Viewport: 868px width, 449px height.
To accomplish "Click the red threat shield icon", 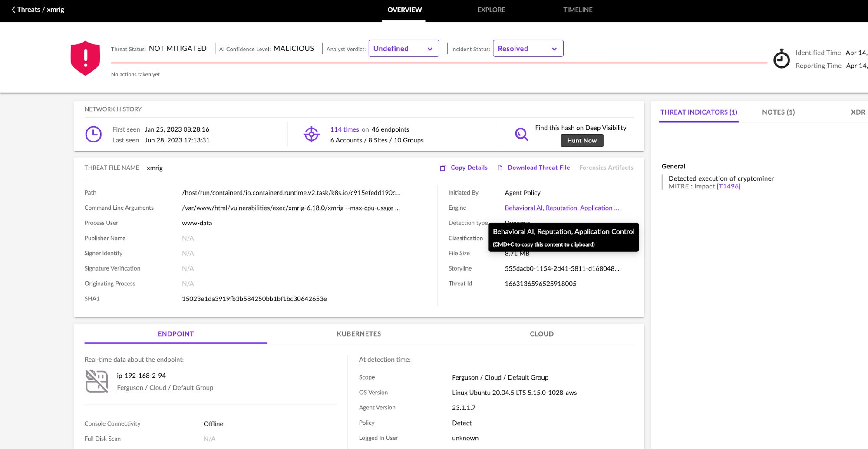I will [x=85, y=58].
